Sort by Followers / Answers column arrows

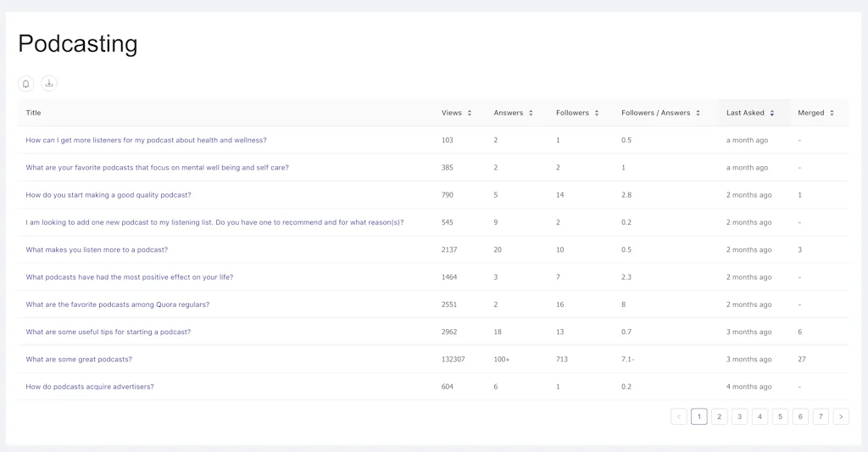tap(698, 113)
